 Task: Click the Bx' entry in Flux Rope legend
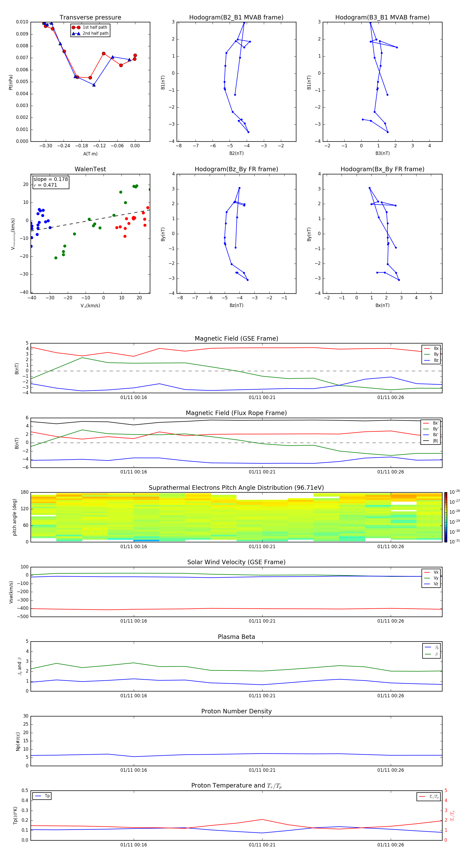coord(431,423)
